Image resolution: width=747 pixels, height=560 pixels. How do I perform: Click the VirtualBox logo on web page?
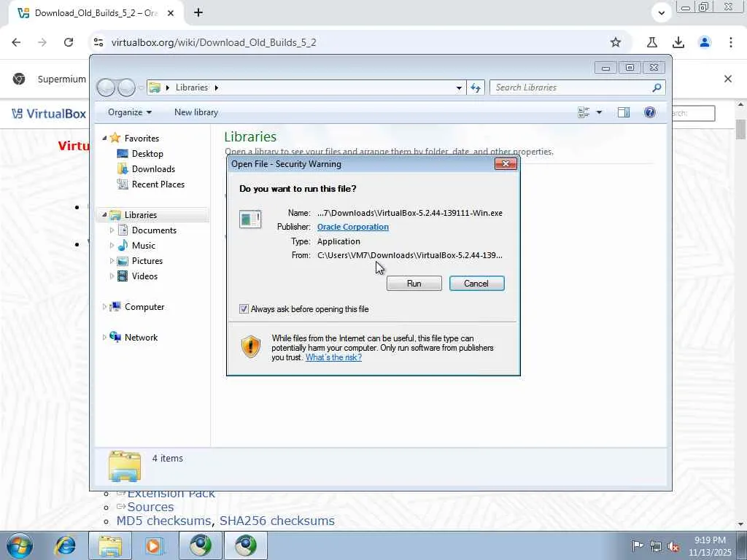coord(49,114)
